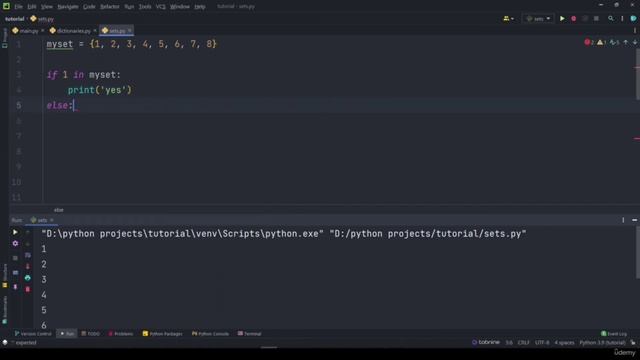This screenshot has width=640, height=360.
Task: Start debugging with the red bug icon
Action: point(573,18)
